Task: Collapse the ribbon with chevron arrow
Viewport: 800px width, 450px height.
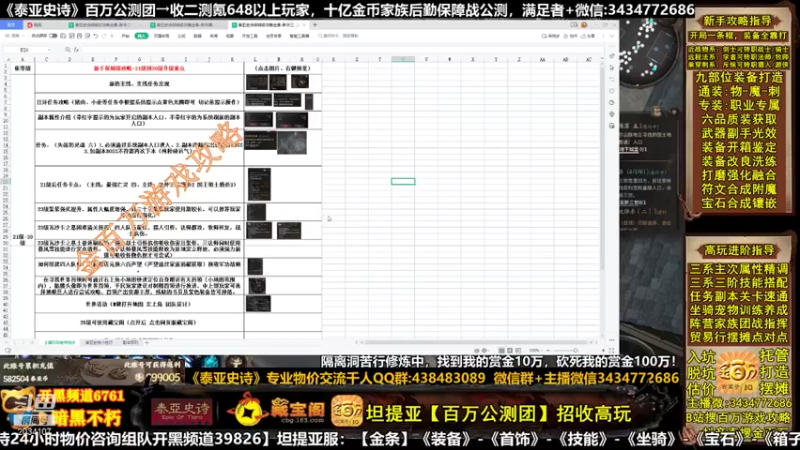Action: (x=612, y=36)
